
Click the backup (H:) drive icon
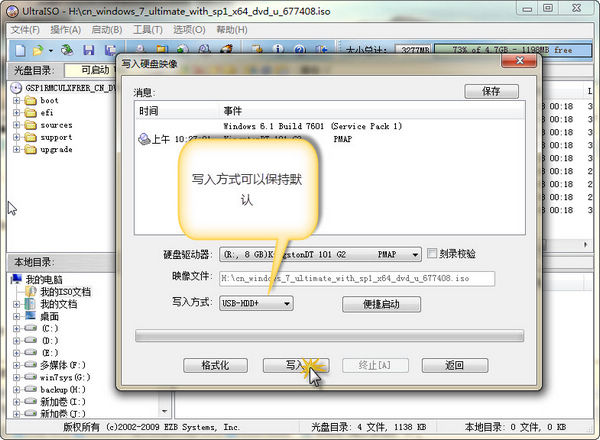(x=30, y=389)
